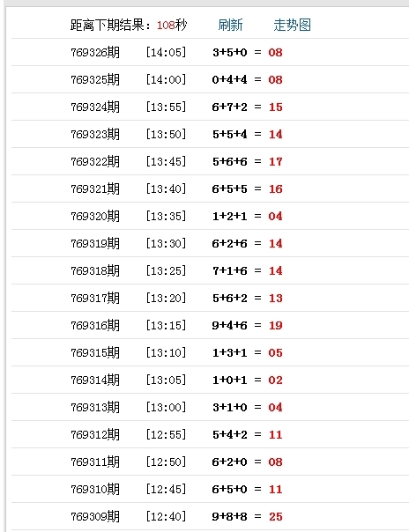The image size is (409, 532).
Task: Select the [12:50] time for 769311期
Action: pos(166,462)
